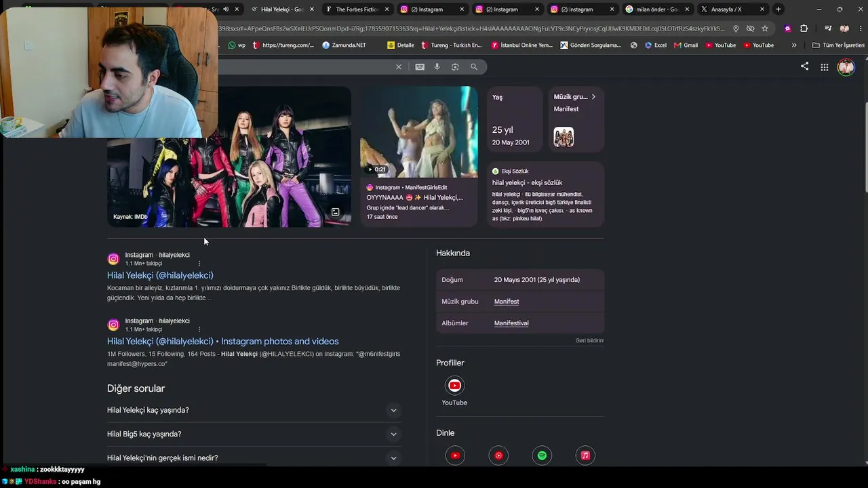Listen on YouTube Music under Dinle
The height and width of the screenshot is (488, 868).
[x=498, y=455]
